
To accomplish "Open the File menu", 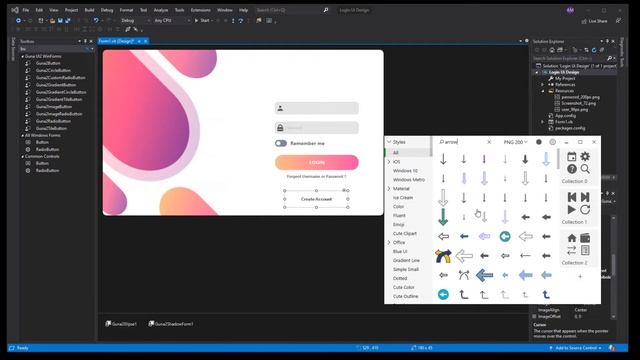I will [26, 10].
